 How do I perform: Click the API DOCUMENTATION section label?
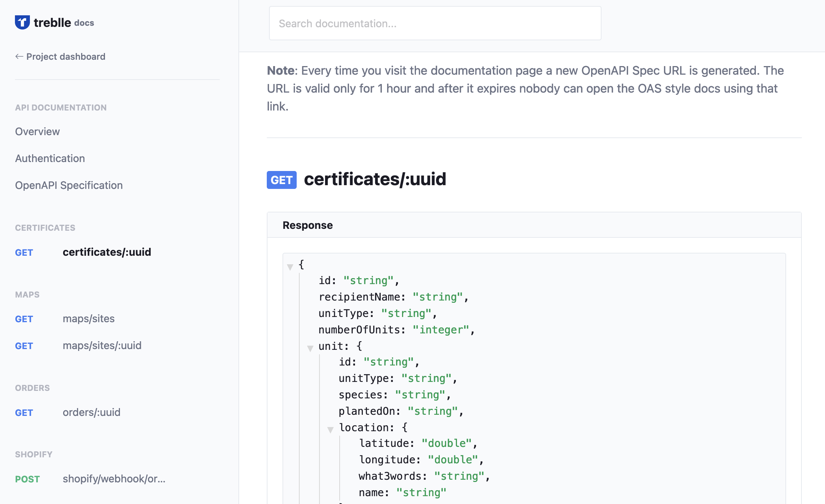tap(61, 108)
